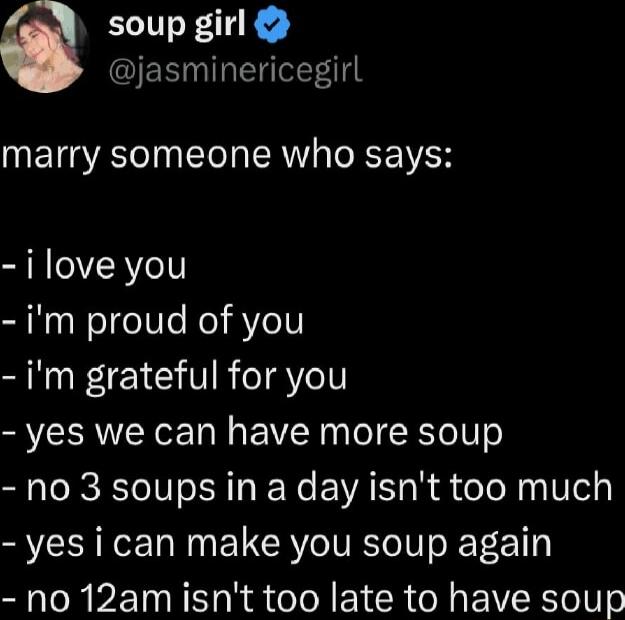The image size is (625, 620).
Task: Click the blue verified badge
Action: click(x=274, y=26)
